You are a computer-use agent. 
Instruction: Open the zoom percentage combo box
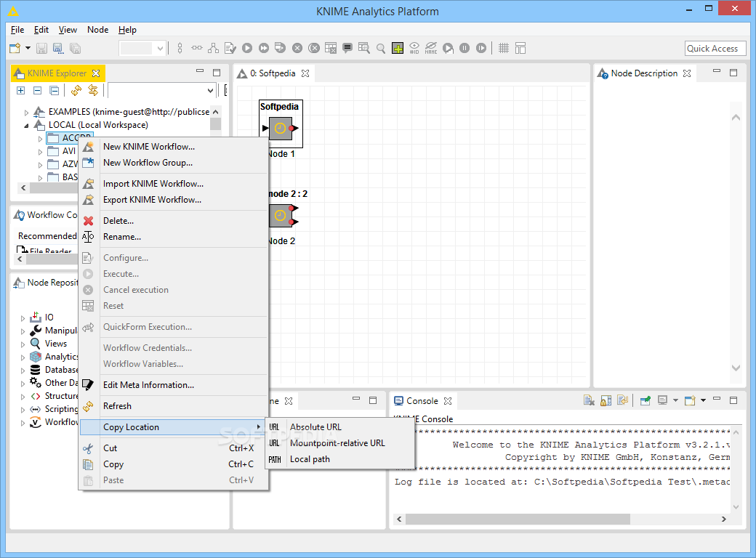pos(142,48)
